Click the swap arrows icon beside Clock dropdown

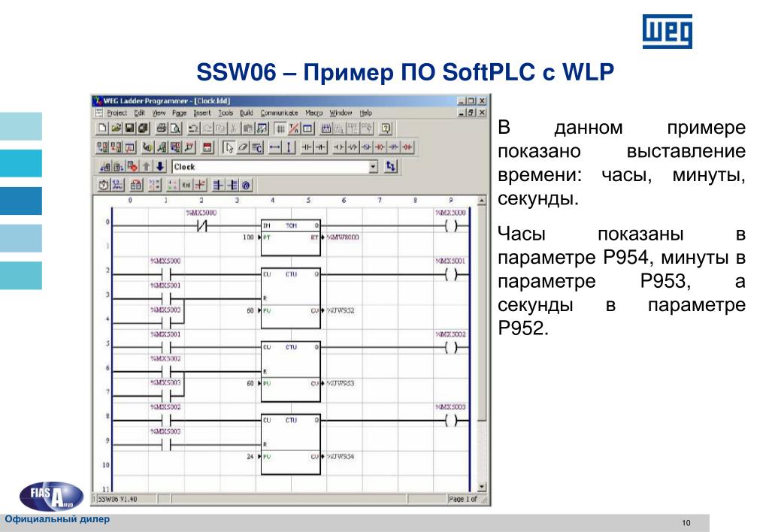(x=390, y=166)
